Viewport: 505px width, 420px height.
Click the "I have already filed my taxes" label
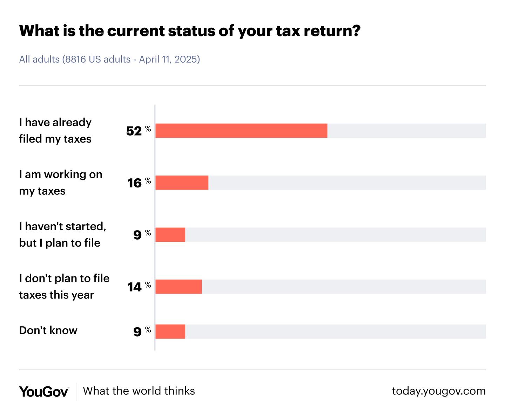pos(55,130)
